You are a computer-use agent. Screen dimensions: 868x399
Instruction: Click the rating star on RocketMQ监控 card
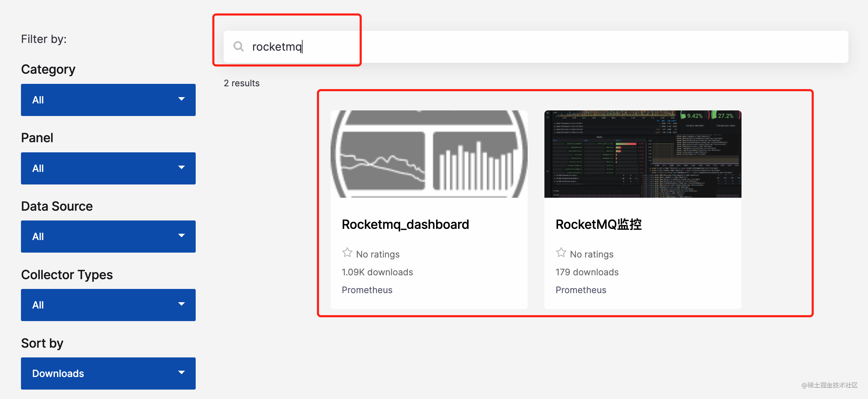pos(561,253)
